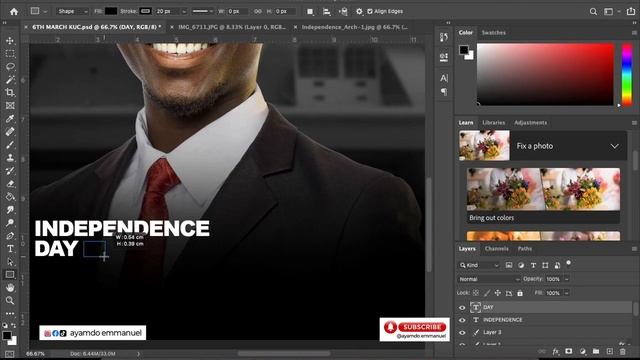The height and width of the screenshot is (360, 640).
Task: Select the Frame tool
Action: tap(10, 106)
